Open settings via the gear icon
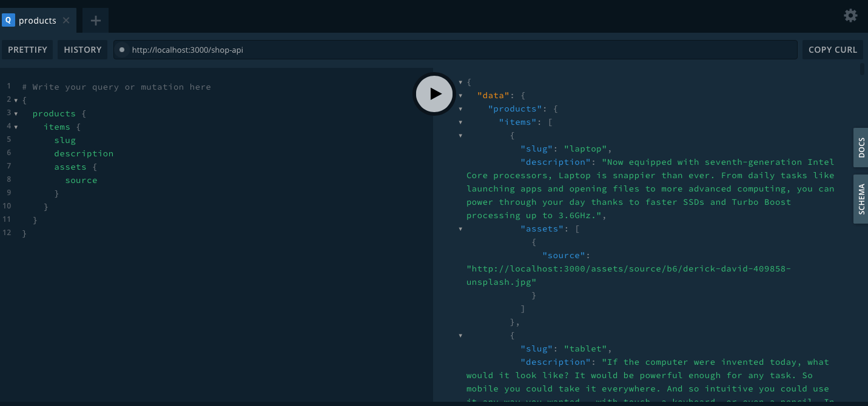This screenshot has height=406, width=868. 850,16
